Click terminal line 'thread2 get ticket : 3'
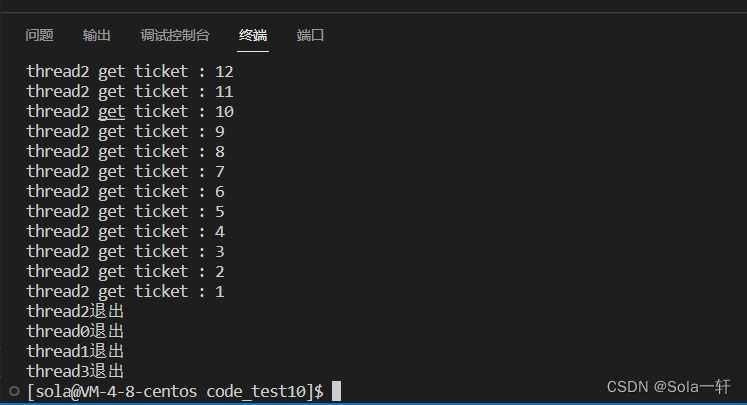 (125, 252)
